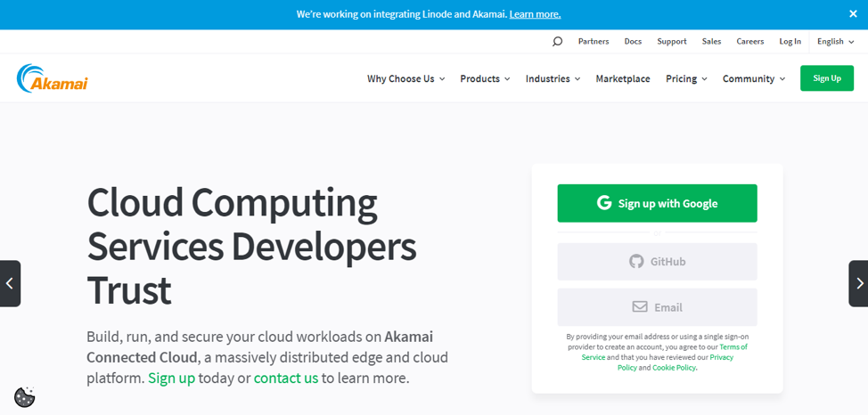Follow the Learn more banner link
868x415 pixels.
pos(535,14)
